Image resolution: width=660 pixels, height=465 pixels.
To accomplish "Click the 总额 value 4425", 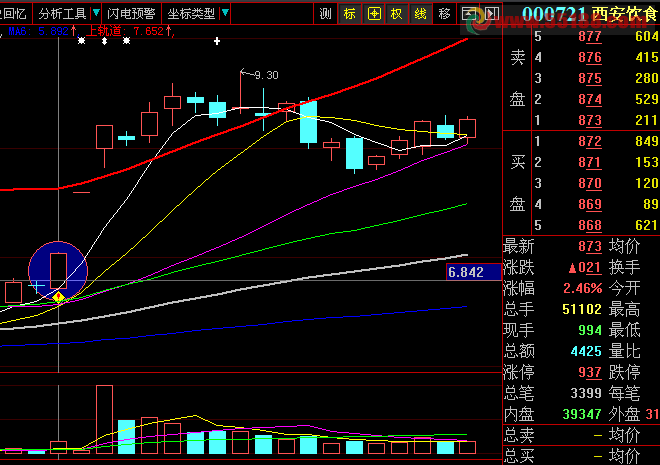I will pyautogui.click(x=586, y=351).
